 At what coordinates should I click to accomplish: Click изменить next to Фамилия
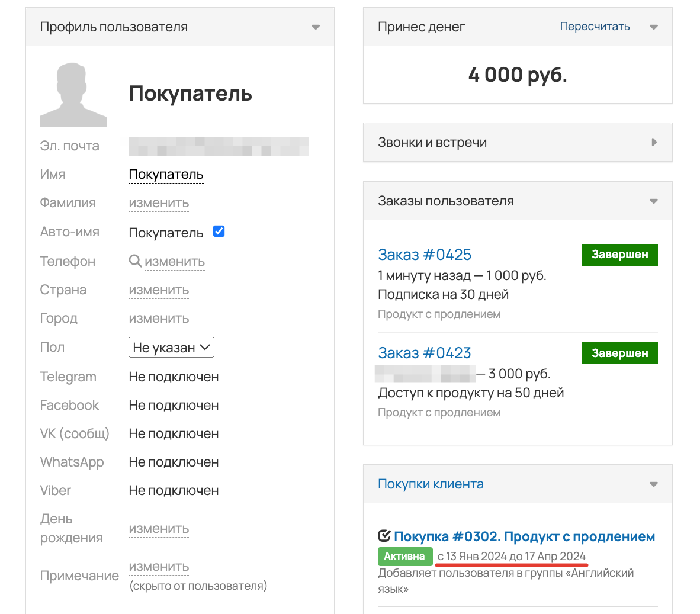pyautogui.click(x=159, y=203)
